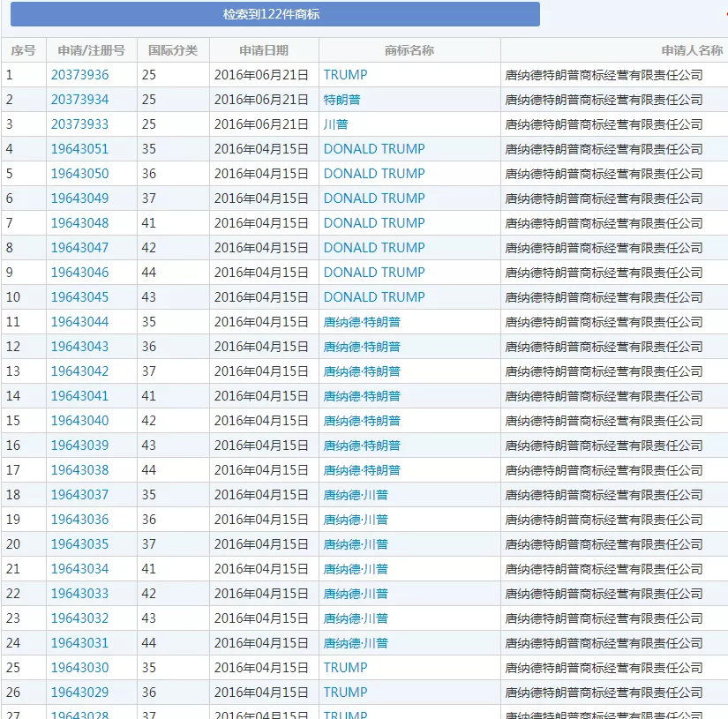This screenshot has width=728, height=719.
Task: Click the 申请日期 column header
Action: pos(263,50)
